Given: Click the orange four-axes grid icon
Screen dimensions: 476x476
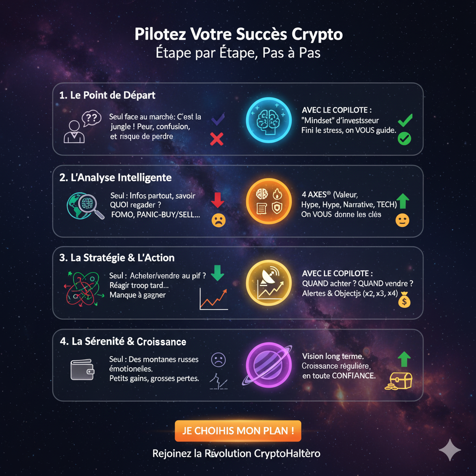Looking at the screenshot, I should [268, 201].
